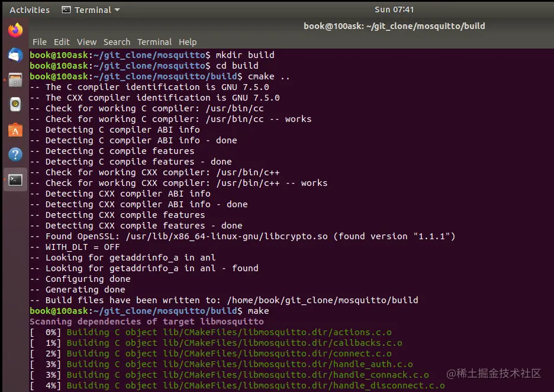Click the 'cd build' command line

point(144,66)
